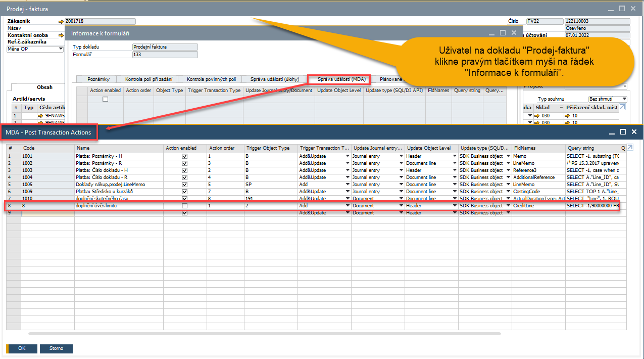Open Update Journal entry dropdown for code 1002
The width and height of the screenshot is (644, 359).
tap(401, 163)
